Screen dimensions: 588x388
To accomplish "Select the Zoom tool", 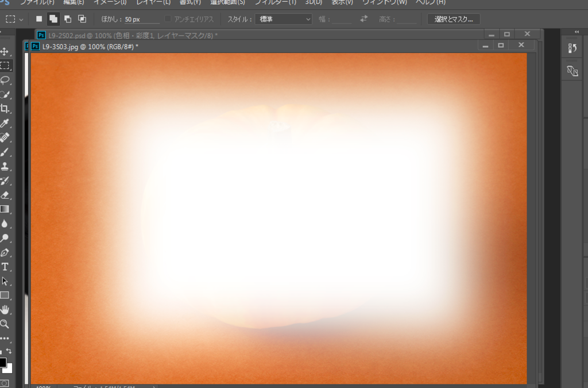I will [5, 324].
